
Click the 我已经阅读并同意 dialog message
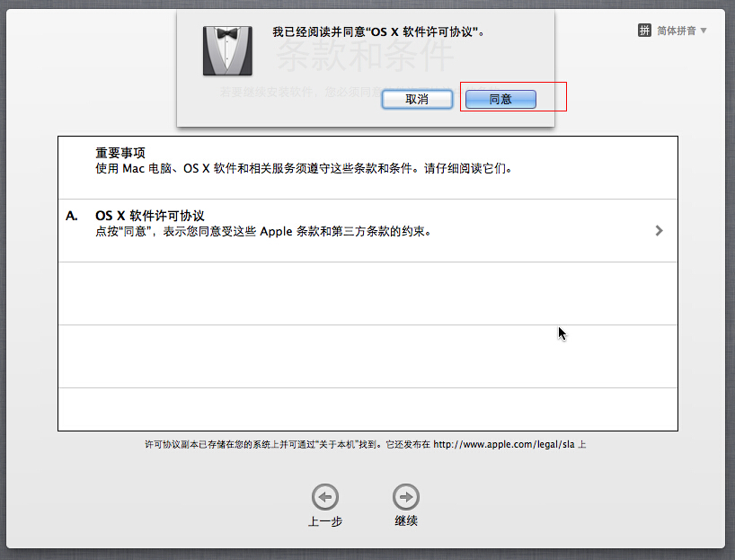[x=378, y=31]
